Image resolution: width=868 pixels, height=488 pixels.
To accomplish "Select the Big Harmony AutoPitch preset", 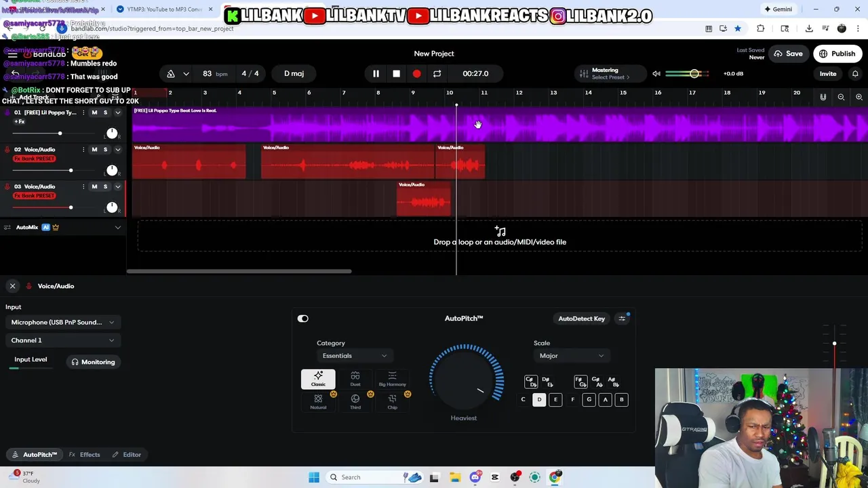I will click(392, 379).
